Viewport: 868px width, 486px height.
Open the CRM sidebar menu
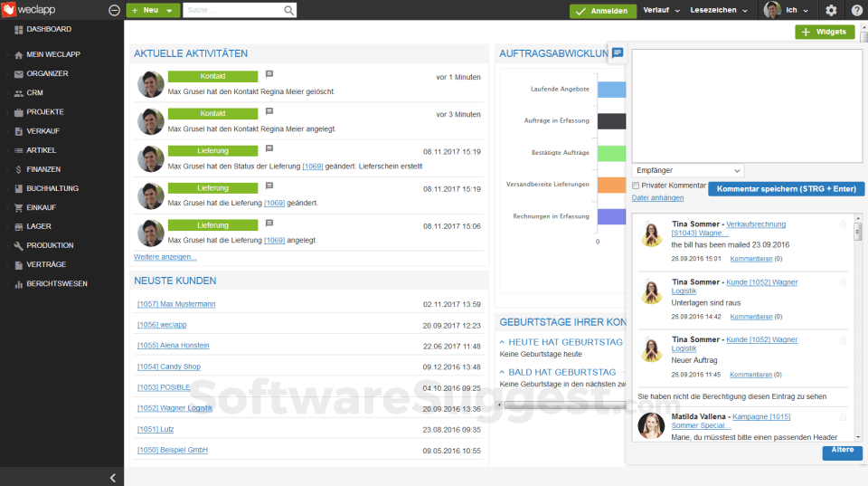tap(34, 92)
